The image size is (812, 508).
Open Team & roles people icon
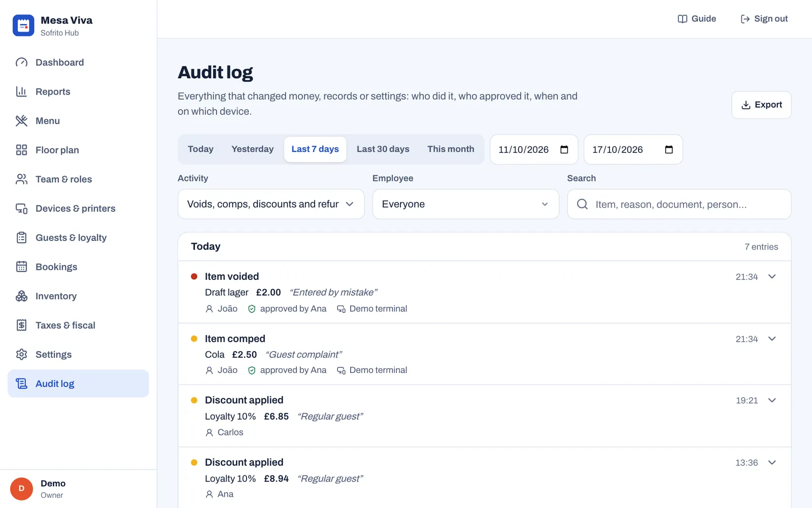21,179
